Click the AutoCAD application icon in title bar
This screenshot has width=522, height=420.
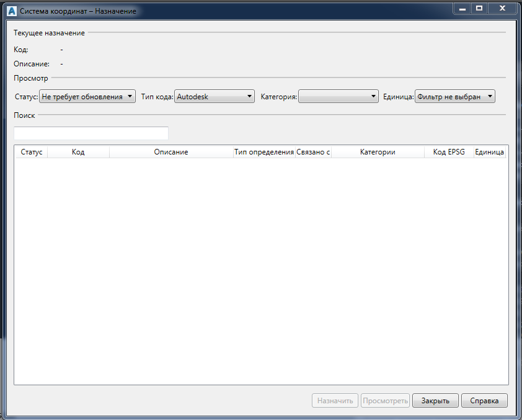click(x=12, y=11)
